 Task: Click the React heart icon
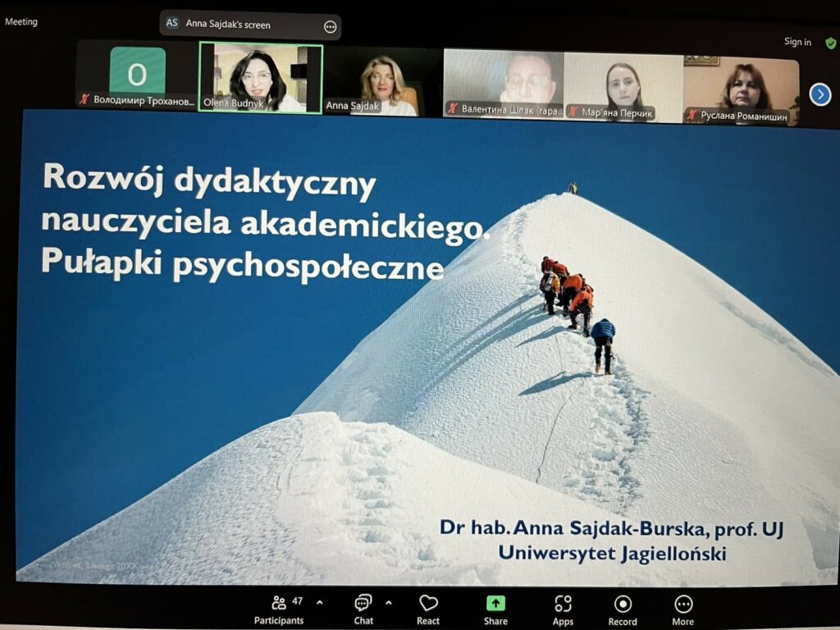click(428, 605)
